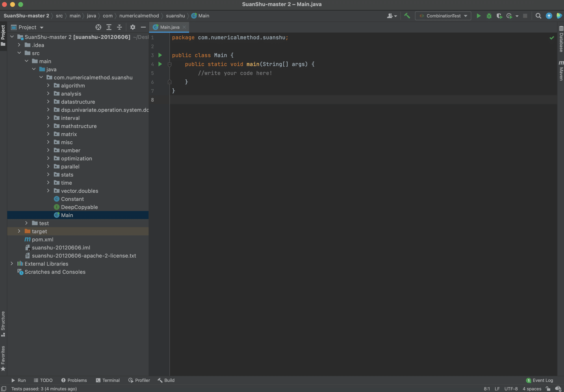Start debugging with the bug icon
The image size is (564, 392).
pyautogui.click(x=489, y=16)
